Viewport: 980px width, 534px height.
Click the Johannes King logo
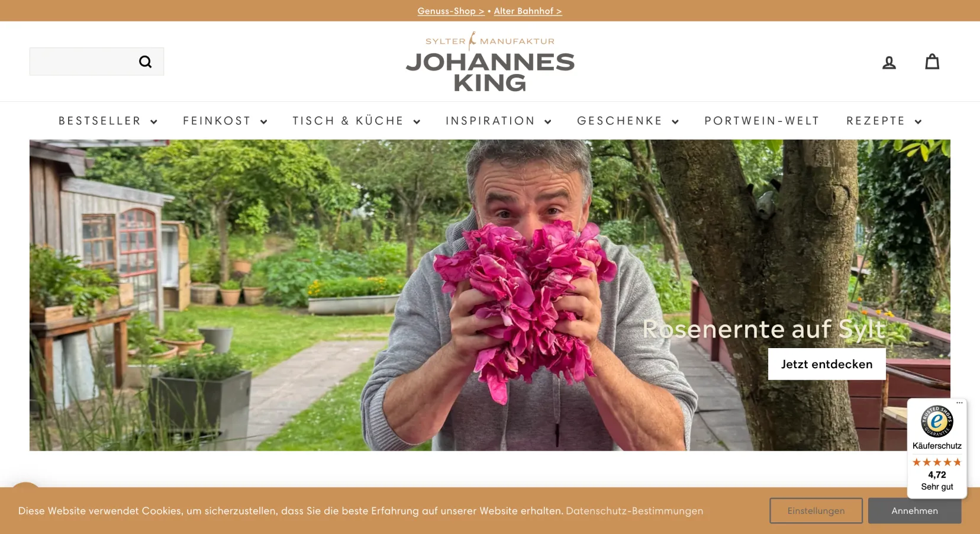490,62
